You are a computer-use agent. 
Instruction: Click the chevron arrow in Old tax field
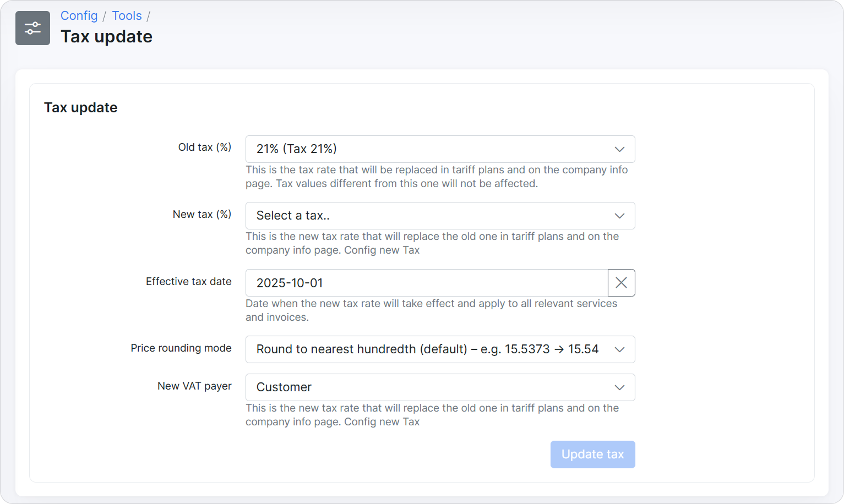pos(619,149)
